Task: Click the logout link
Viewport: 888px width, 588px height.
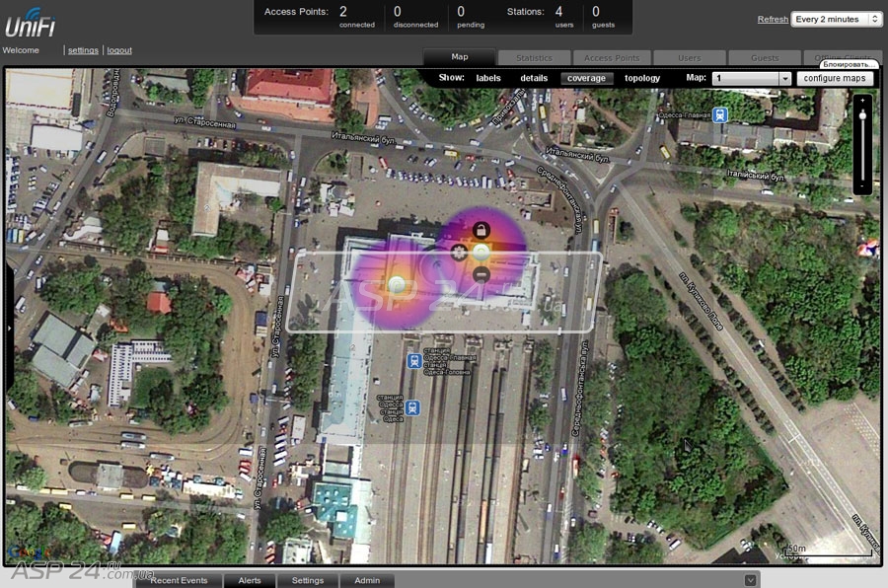Action: 119,50
